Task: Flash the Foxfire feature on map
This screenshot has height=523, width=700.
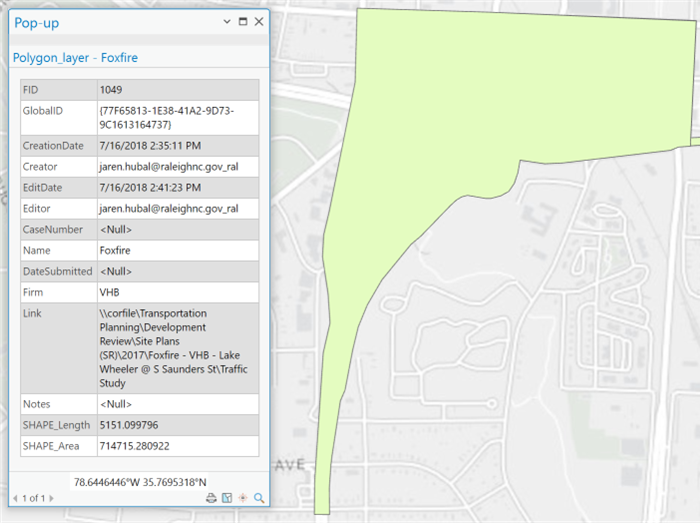Action: (x=243, y=498)
